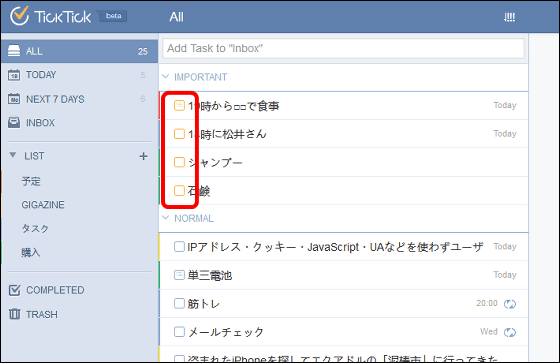
Task: Open the 筋トレ task title
Action: pos(204,304)
